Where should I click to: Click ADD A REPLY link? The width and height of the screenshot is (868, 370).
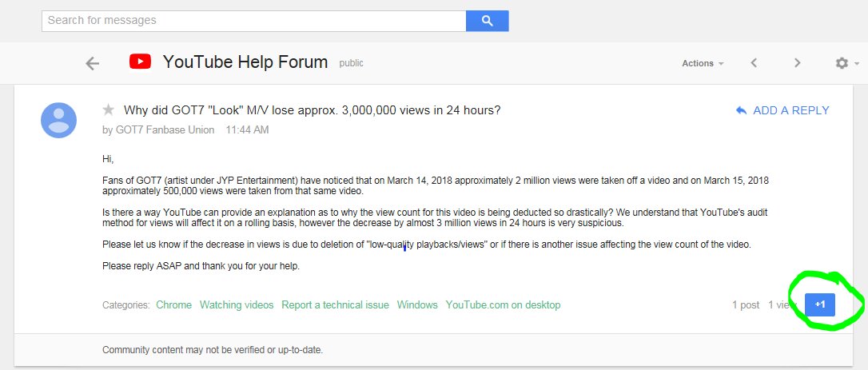tap(782, 110)
